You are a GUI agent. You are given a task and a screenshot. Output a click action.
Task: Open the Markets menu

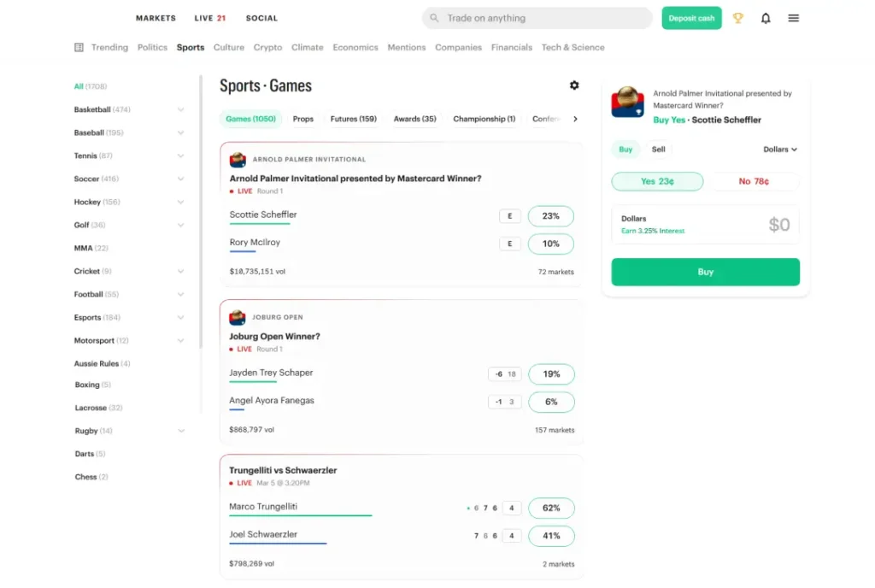[x=156, y=18]
